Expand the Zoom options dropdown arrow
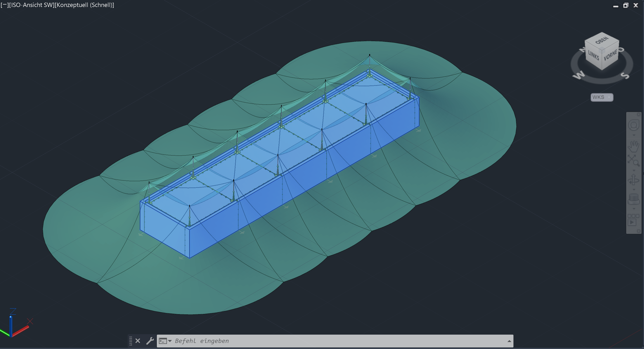Viewport: 644px width, 349px height. pyautogui.click(x=634, y=171)
